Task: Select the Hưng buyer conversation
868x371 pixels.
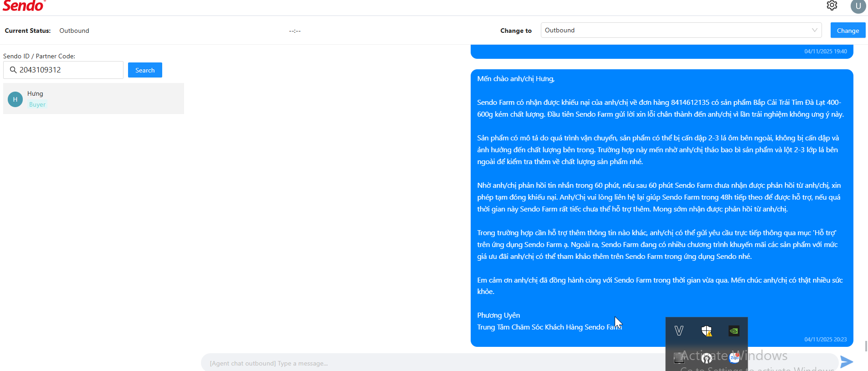Action: coord(93,98)
